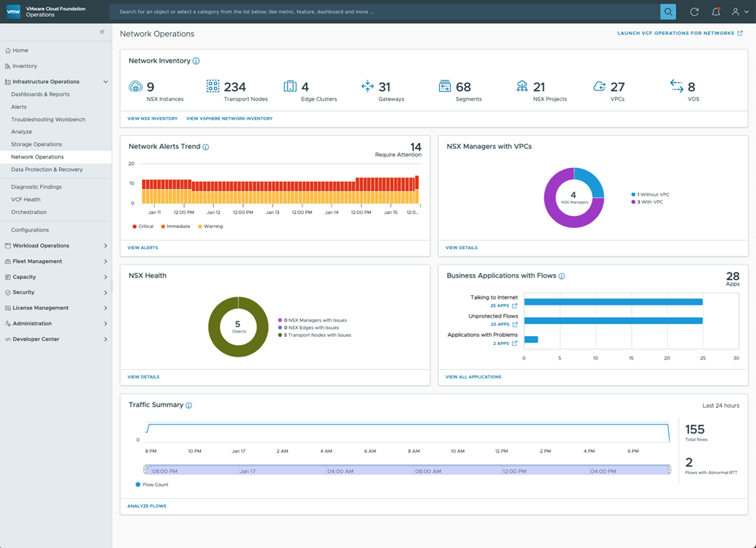The height and width of the screenshot is (548, 756).
Task: Click the Gateways arrows icon
Action: [x=367, y=86]
